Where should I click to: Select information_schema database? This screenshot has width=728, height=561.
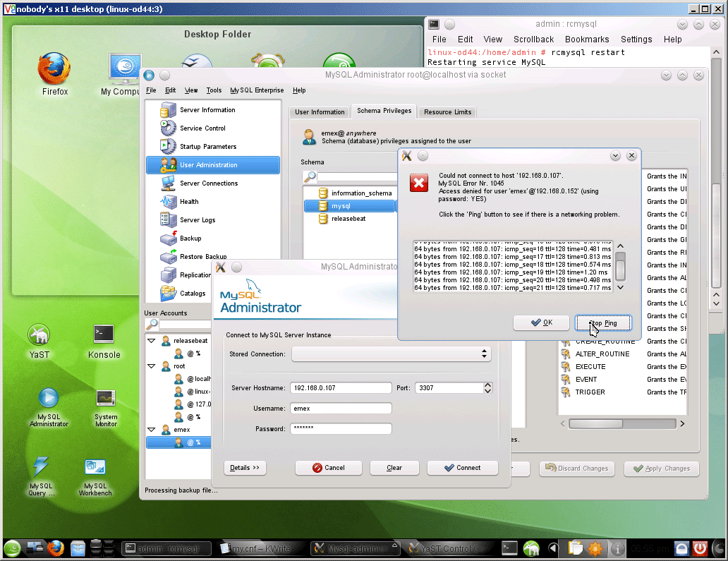pos(356,193)
